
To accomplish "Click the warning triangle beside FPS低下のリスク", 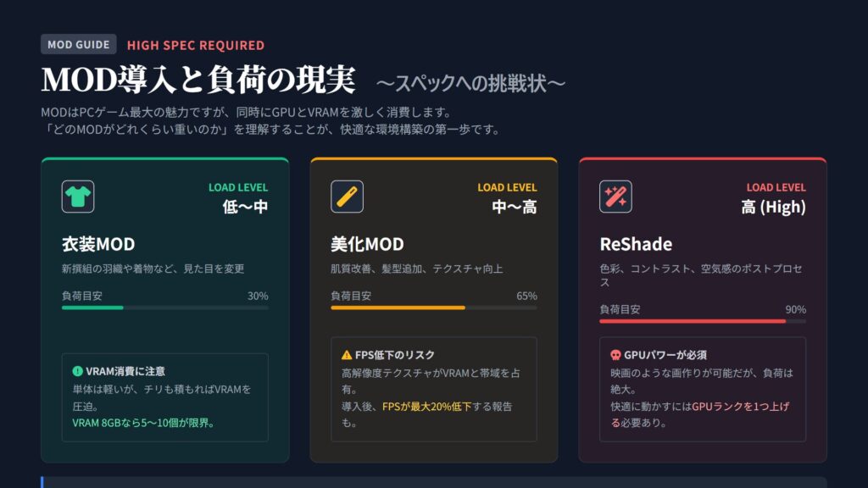I will pos(347,355).
